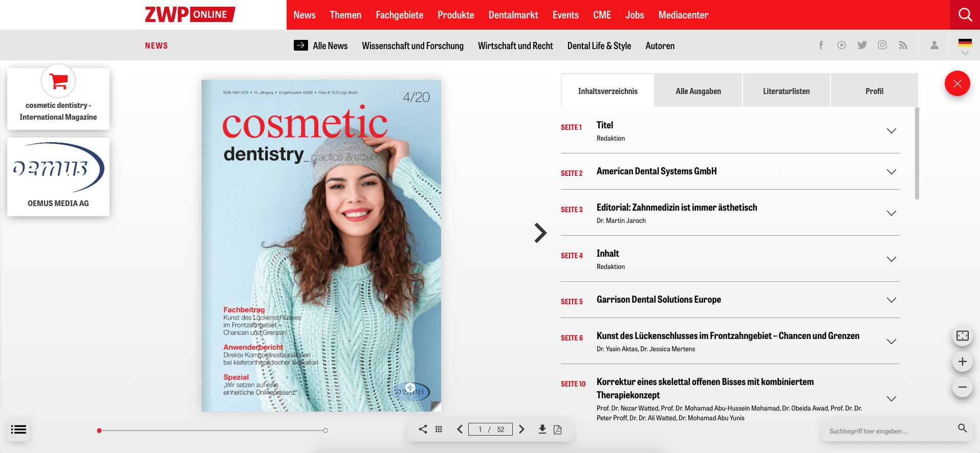The image size is (980, 453).
Task: Follow the Autoren link
Action: click(660, 46)
